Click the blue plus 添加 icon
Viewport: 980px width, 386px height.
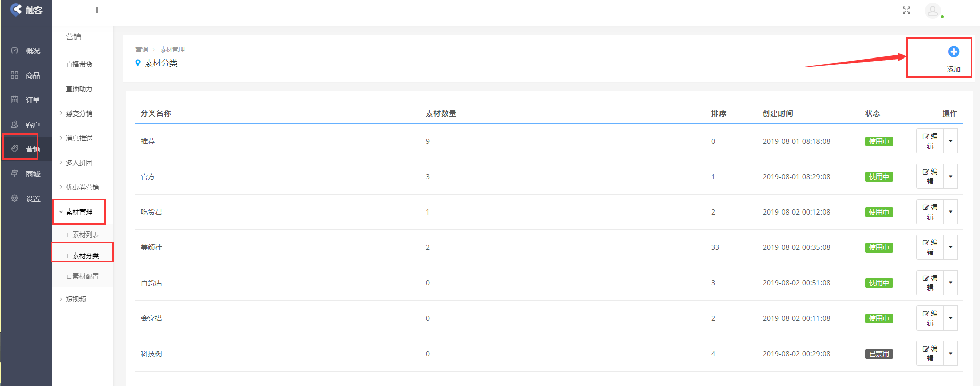953,51
